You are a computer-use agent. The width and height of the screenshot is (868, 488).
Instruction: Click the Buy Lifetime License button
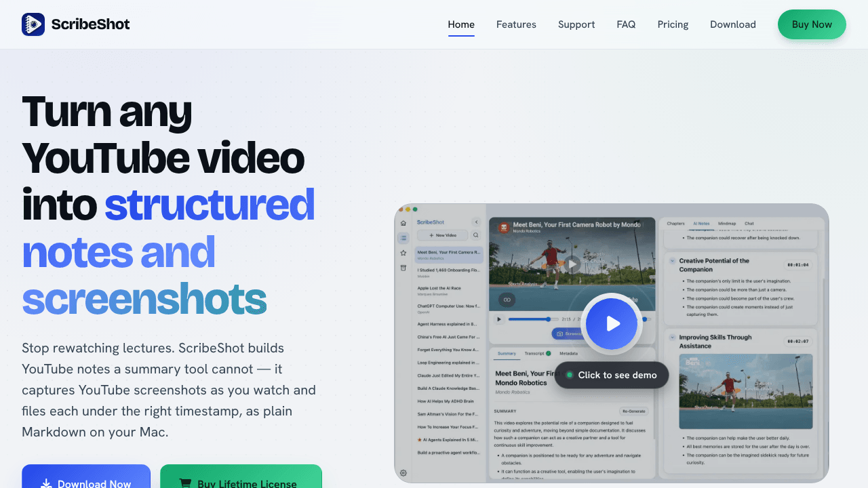pos(241,476)
